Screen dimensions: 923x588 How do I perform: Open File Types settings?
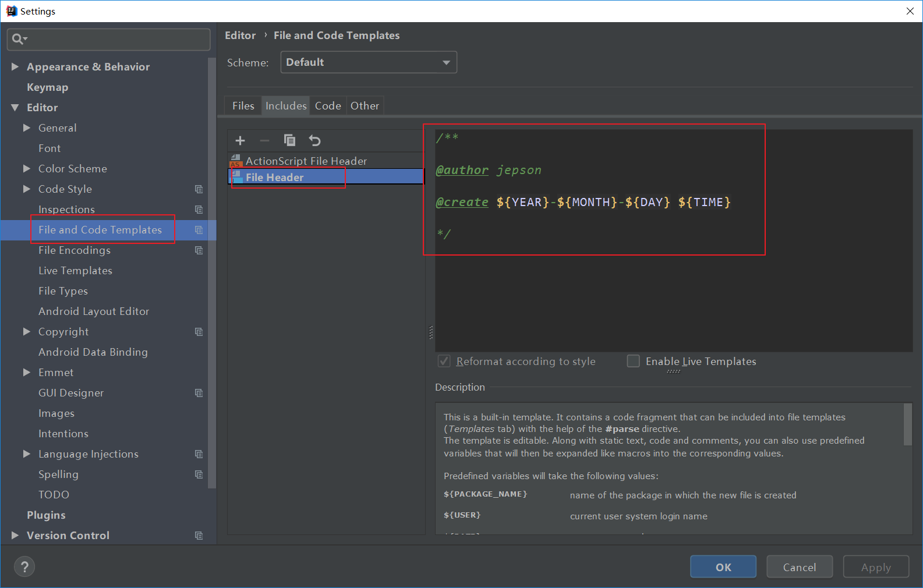[x=63, y=291]
